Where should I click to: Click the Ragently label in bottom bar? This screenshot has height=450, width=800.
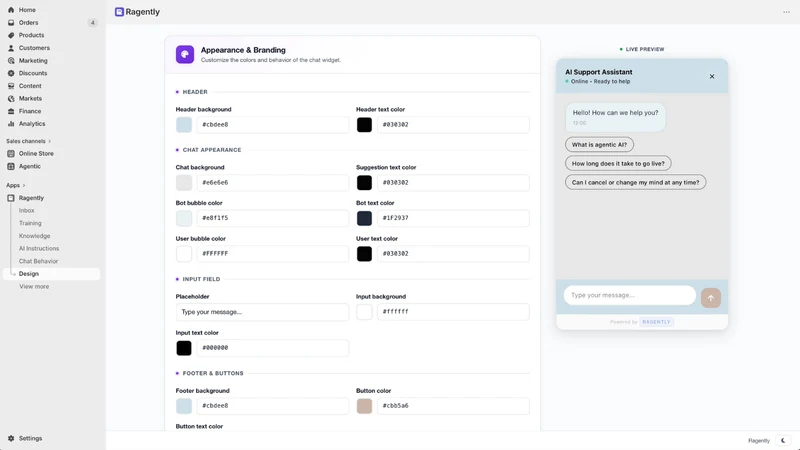point(759,441)
